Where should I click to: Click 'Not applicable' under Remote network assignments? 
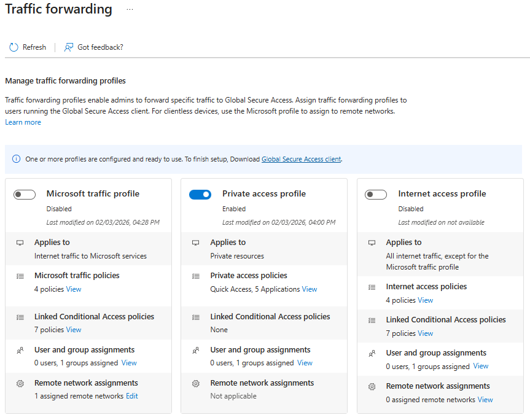pos(233,396)
